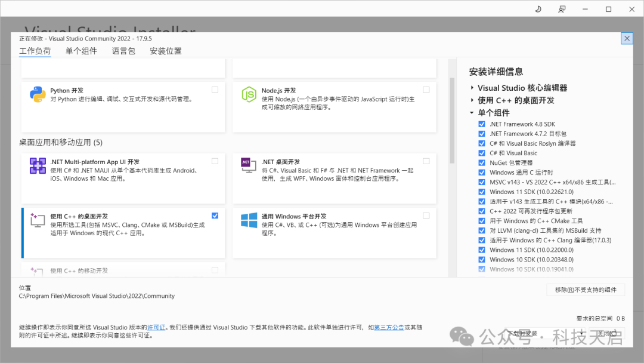Open the 下载时安装 dropdown arrow
Viewport: 644px width, 363px height.
tap(581, 333)
